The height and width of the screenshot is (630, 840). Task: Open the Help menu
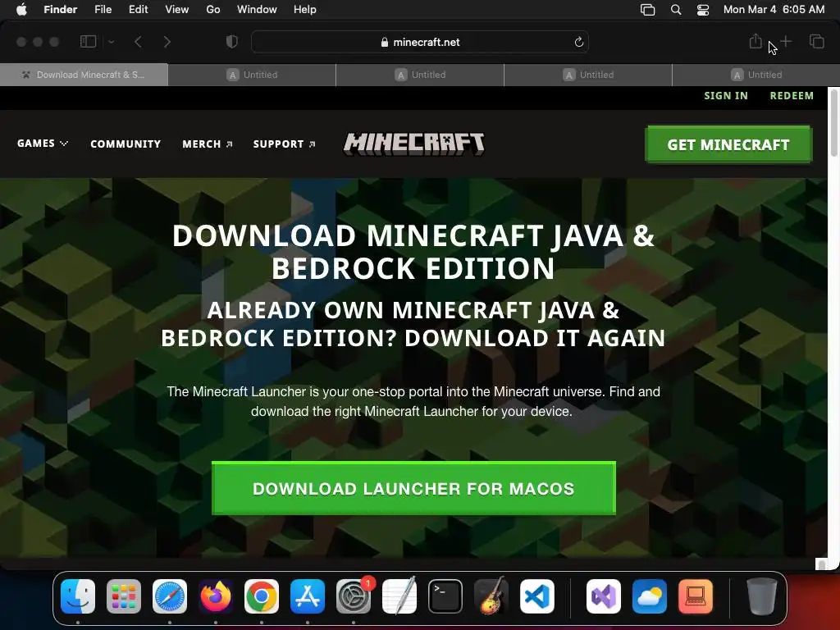[x=305, y=10]
